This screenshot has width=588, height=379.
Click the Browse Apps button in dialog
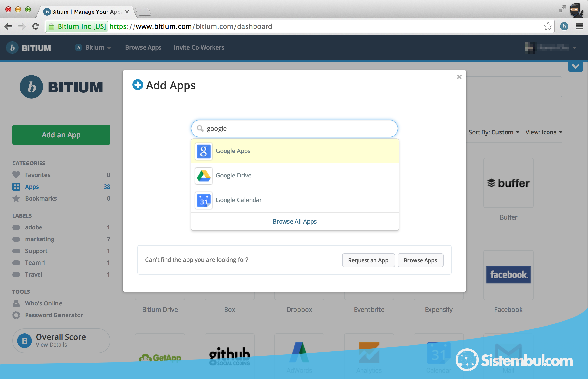[x=420, y=260]
